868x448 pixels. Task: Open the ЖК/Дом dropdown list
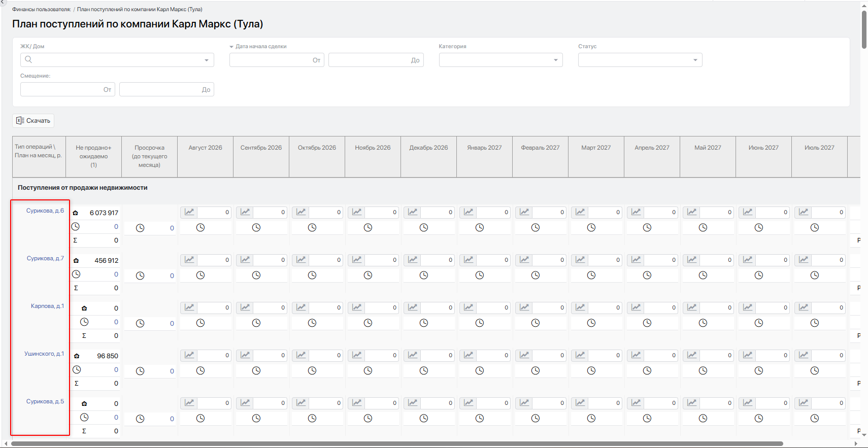tap(207, 60)
